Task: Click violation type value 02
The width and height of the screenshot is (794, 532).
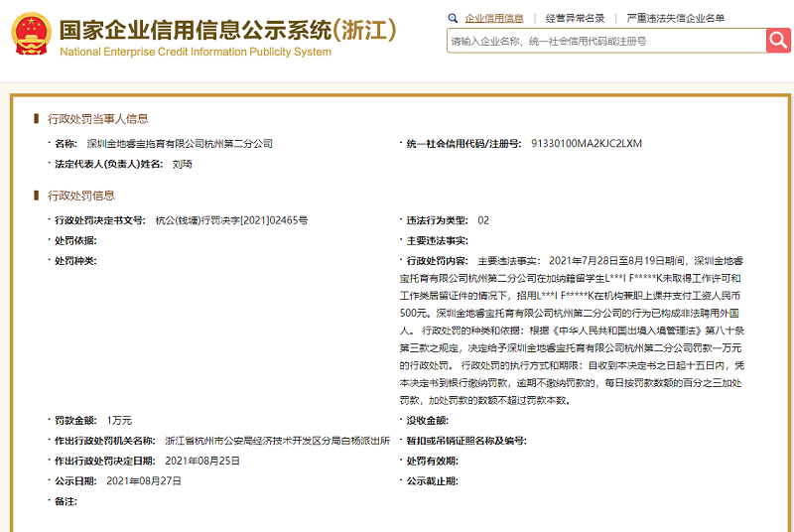Action: tap(483, 220)
